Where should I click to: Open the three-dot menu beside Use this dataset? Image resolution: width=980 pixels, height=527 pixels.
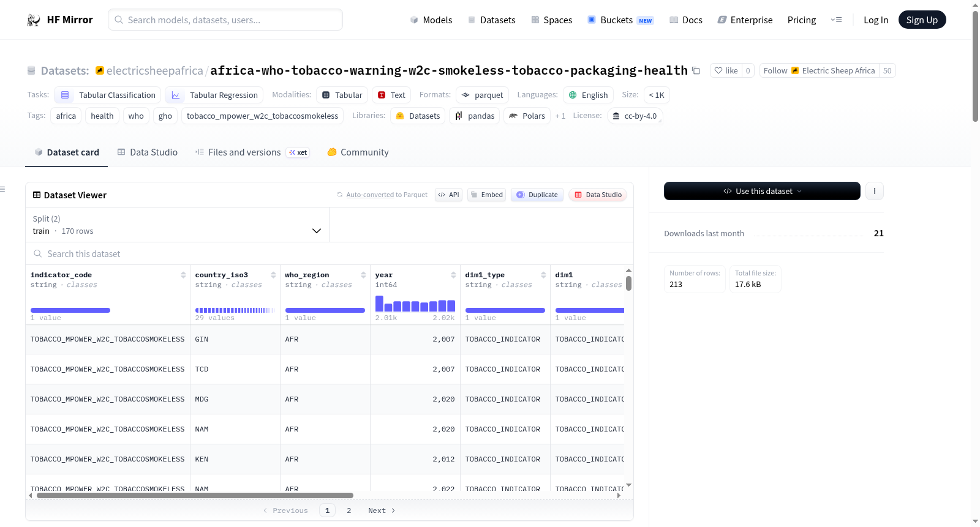click(x=874, y=191)
